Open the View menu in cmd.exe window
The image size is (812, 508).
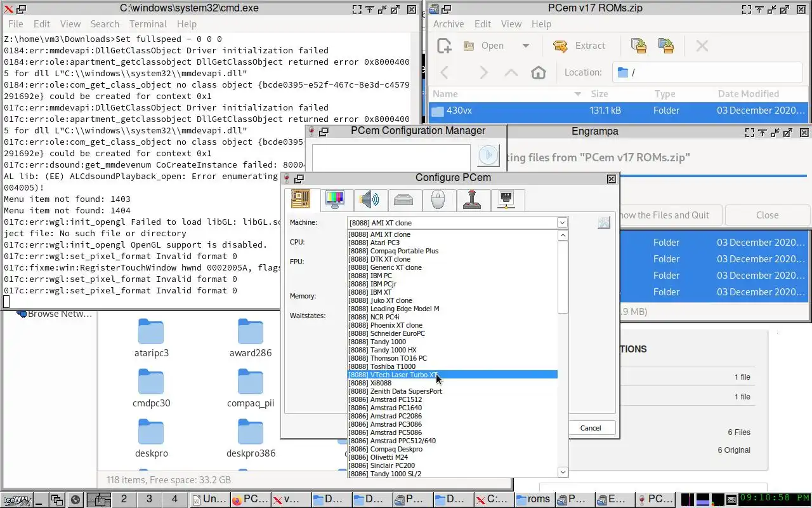point(70,24)
